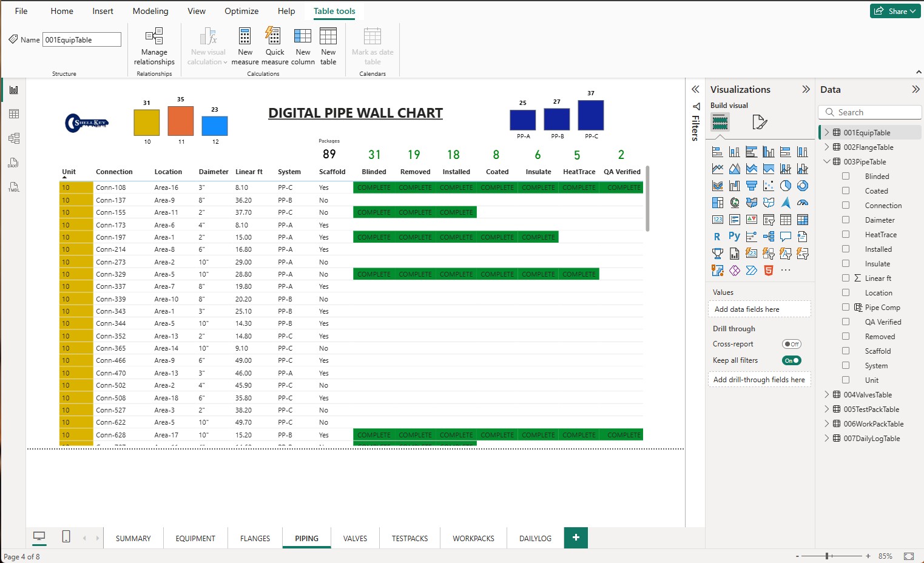Turn off Keep all filters

click(791, 360)
